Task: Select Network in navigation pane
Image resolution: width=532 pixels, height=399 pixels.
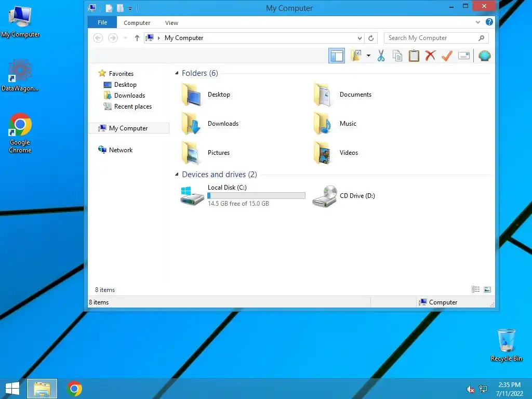Action: pyautogui.click(x=121, y=150)
